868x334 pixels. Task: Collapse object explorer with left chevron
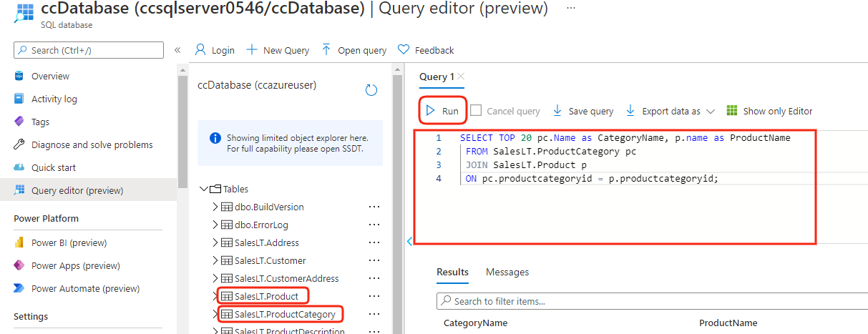point(409,241)
